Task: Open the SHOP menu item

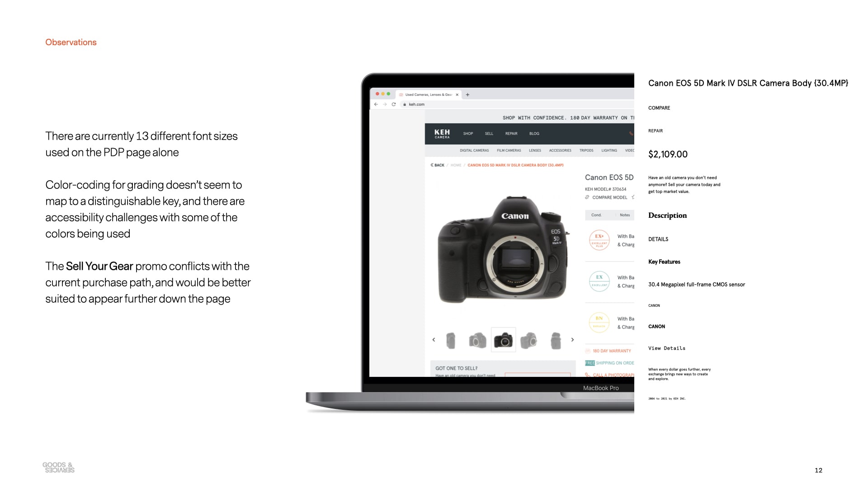Action: [x=469, y=134]
